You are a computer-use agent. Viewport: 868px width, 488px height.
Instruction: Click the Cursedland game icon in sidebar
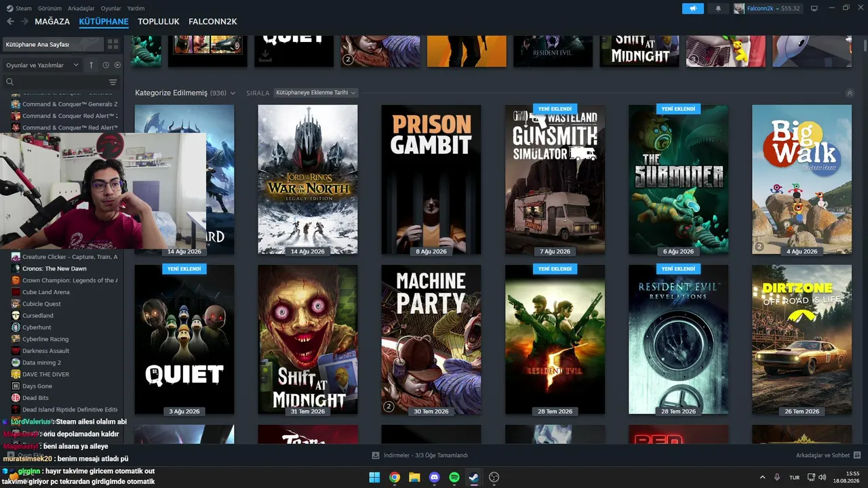click(16, 315)
